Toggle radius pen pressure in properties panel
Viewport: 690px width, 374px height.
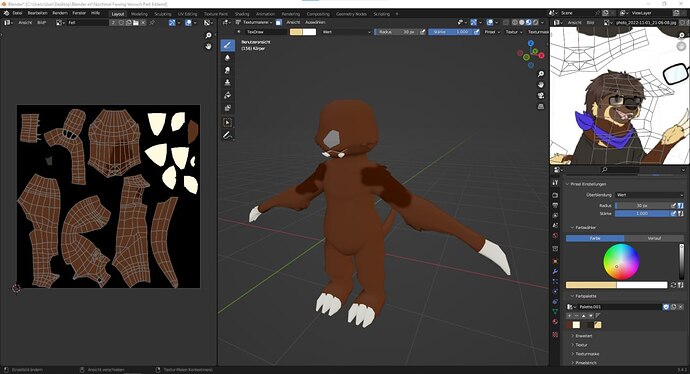pos(673,205)
